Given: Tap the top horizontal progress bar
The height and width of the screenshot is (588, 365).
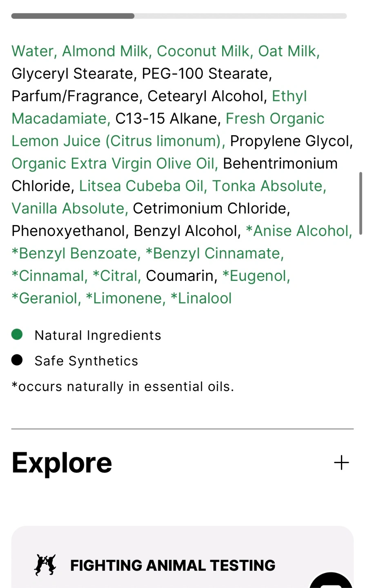Looking at the screenshot, I should (179, 16).
